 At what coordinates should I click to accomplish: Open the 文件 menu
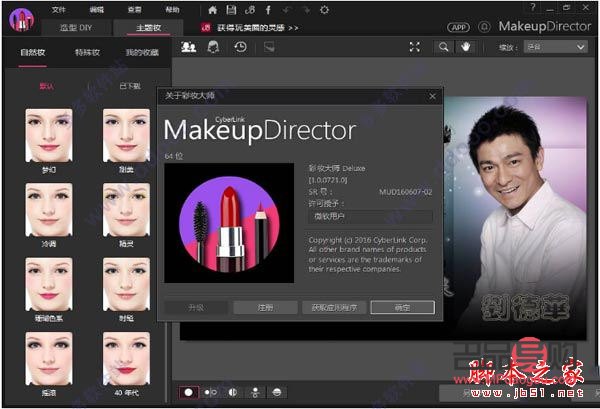pos(59,9)
